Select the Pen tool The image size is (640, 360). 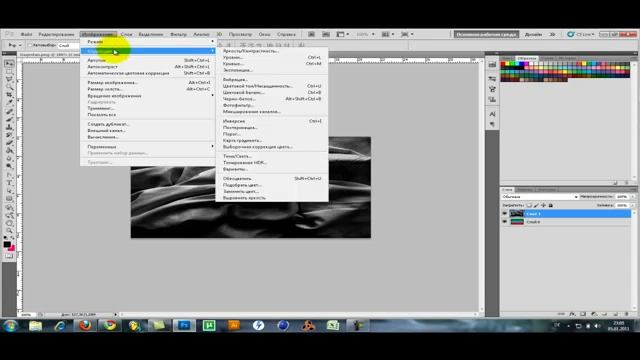9,175
